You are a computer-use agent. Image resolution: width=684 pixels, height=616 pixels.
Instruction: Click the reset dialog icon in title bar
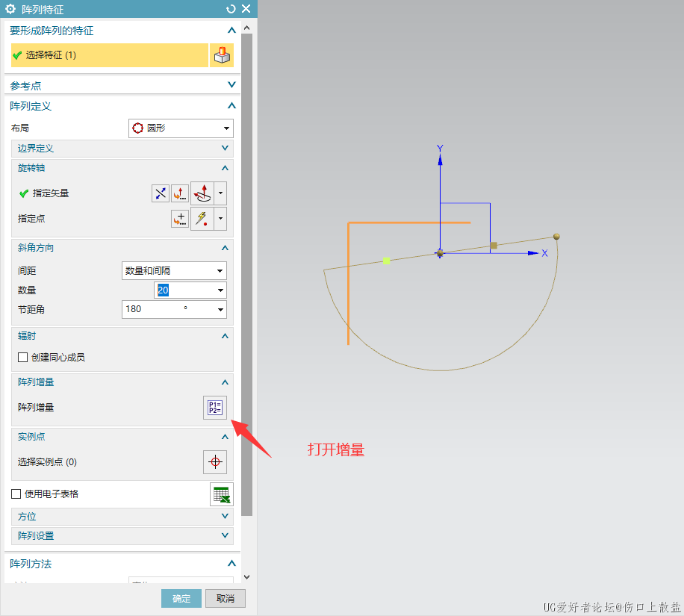[x=231, y=9]
